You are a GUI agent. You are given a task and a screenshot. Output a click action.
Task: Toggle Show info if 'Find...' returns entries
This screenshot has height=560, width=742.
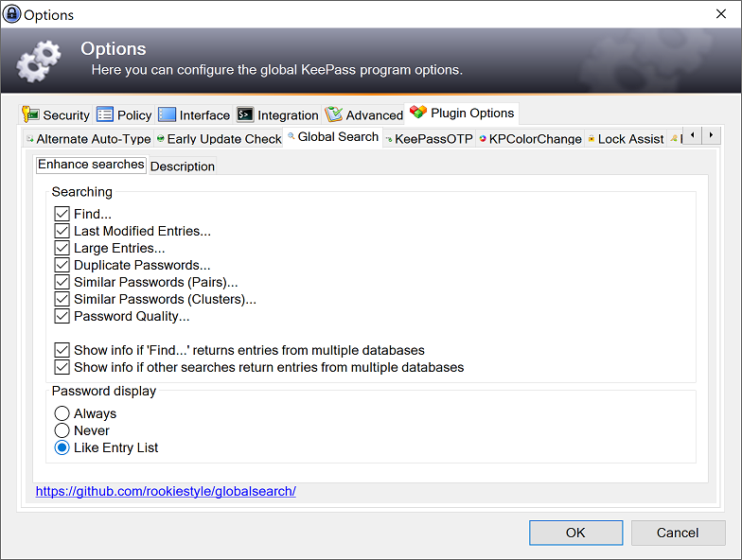(62, 350)
